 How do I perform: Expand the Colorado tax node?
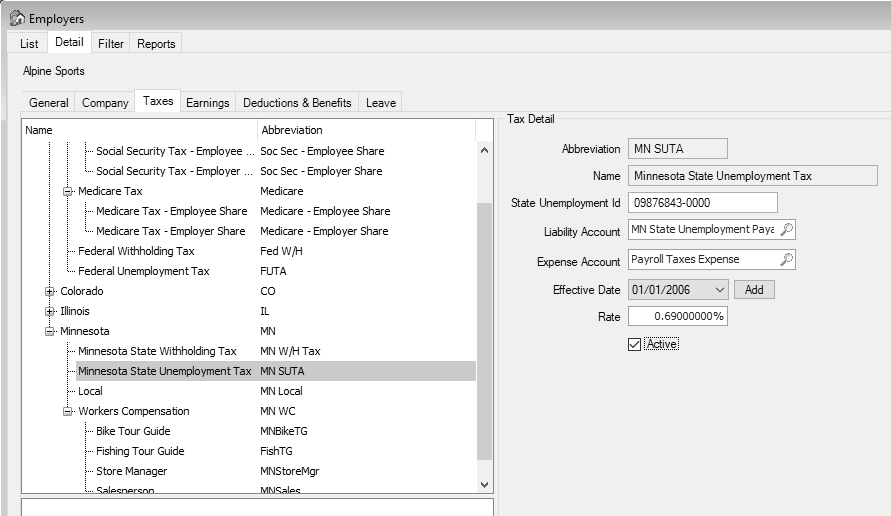[50, 292]
